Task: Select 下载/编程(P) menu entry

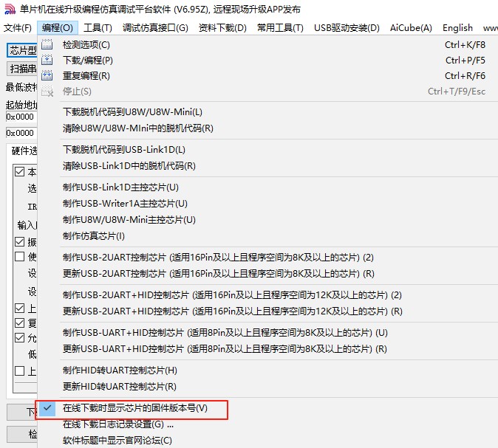Action: pyautogui.click(x=267, y=61)
